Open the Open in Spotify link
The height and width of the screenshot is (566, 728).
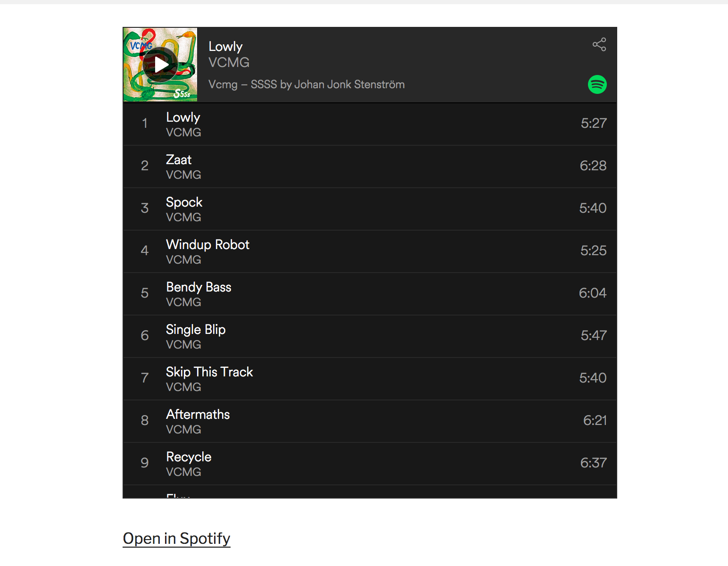pos(176,538)
